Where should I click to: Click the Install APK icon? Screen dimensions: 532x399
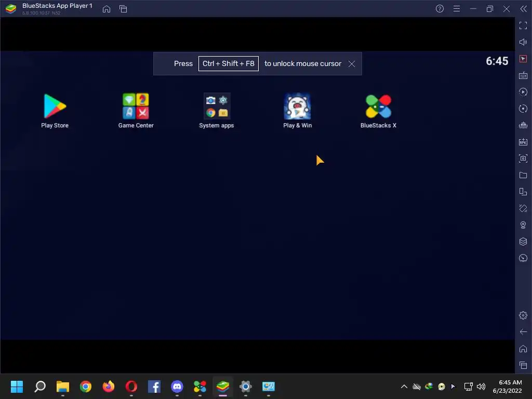tap(523, 142)
